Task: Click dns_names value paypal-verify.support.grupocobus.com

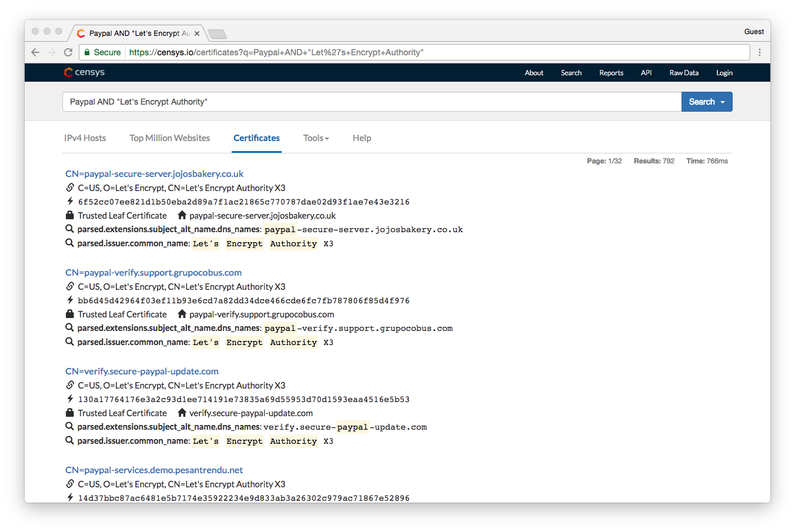Action: (359, 329)
